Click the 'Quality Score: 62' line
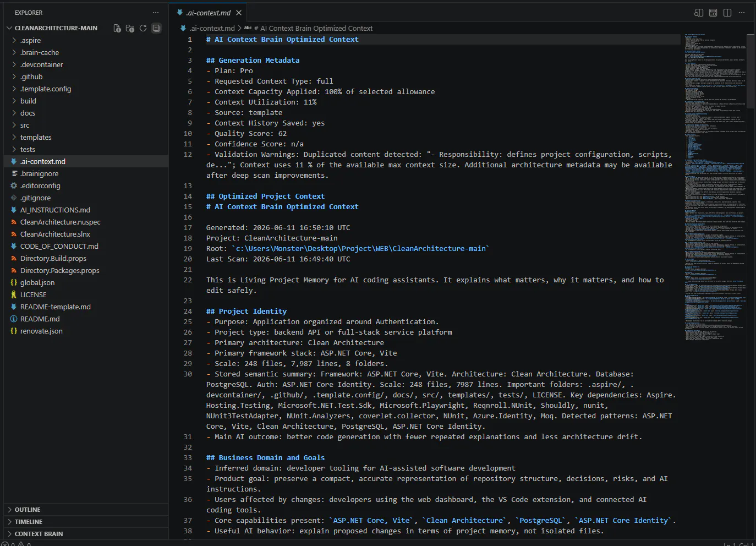 pos(246,134)
